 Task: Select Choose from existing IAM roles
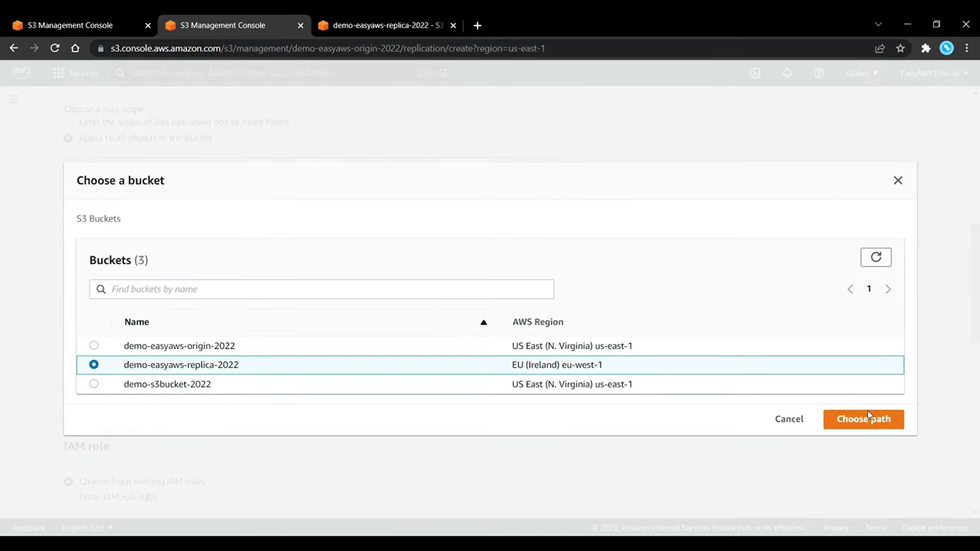point(68,482)
